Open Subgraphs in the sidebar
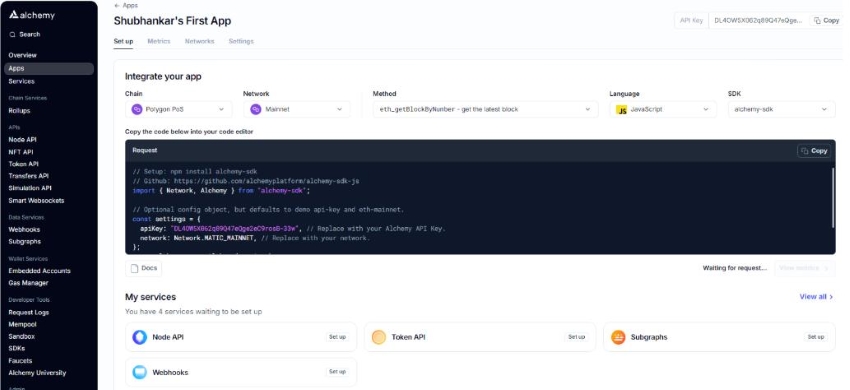Image resolution: width=850 pixels, height=390 pixels. pos(25,241)
